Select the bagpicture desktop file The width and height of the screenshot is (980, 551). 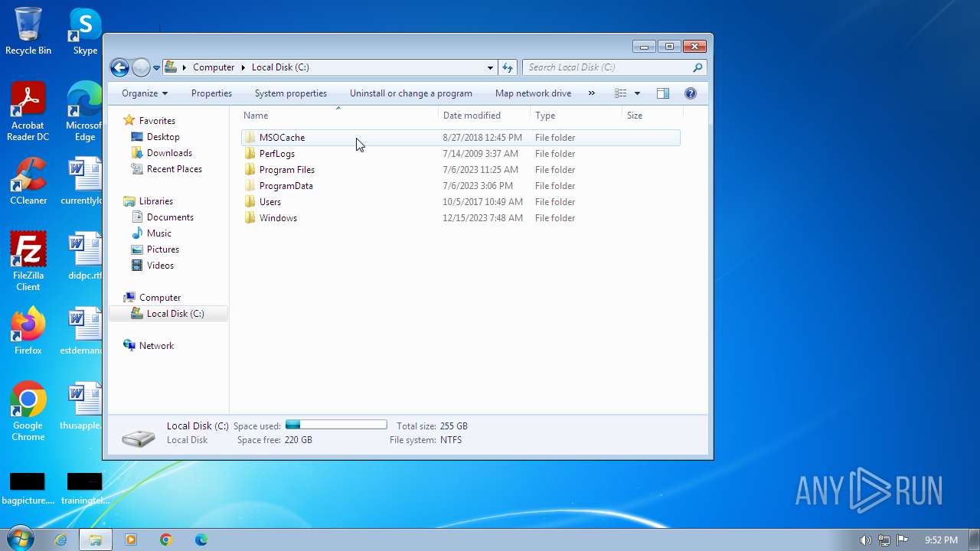(x=28, y=488)
